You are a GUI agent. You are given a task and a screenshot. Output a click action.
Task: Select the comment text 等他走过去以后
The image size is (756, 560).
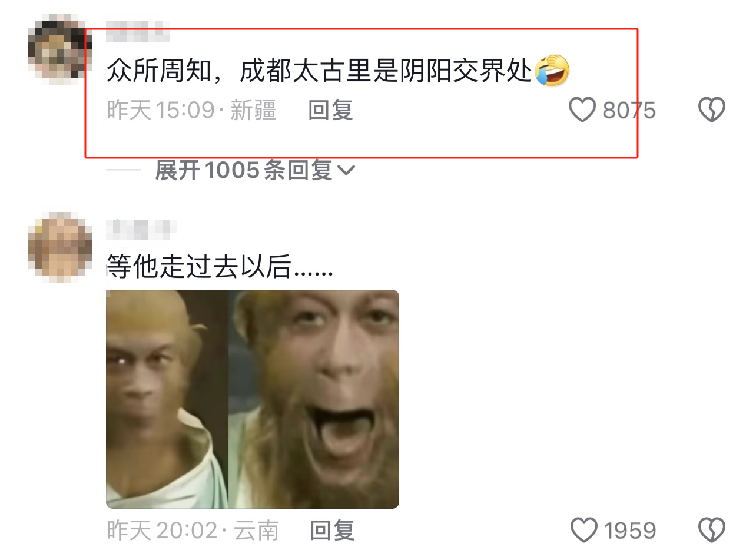point(199,268)
